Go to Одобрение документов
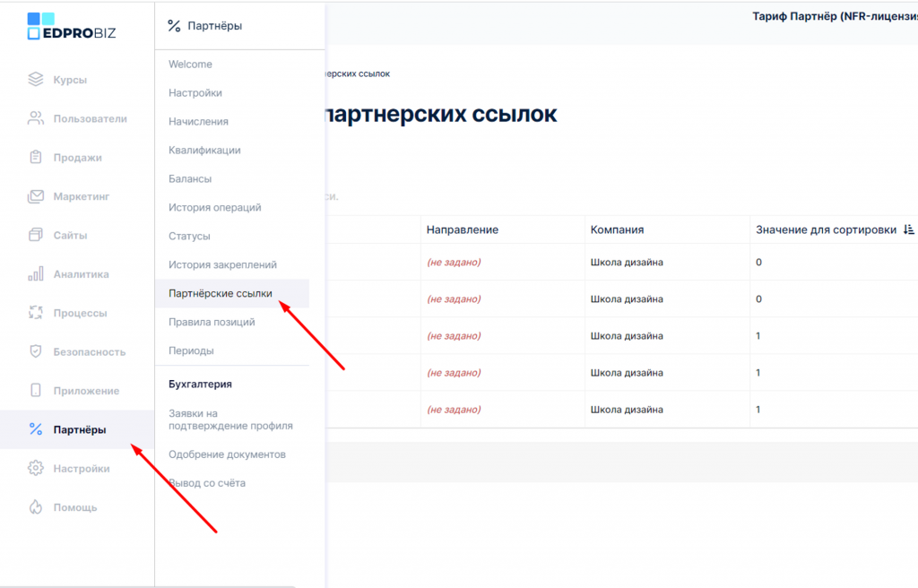 pos(227,454)
